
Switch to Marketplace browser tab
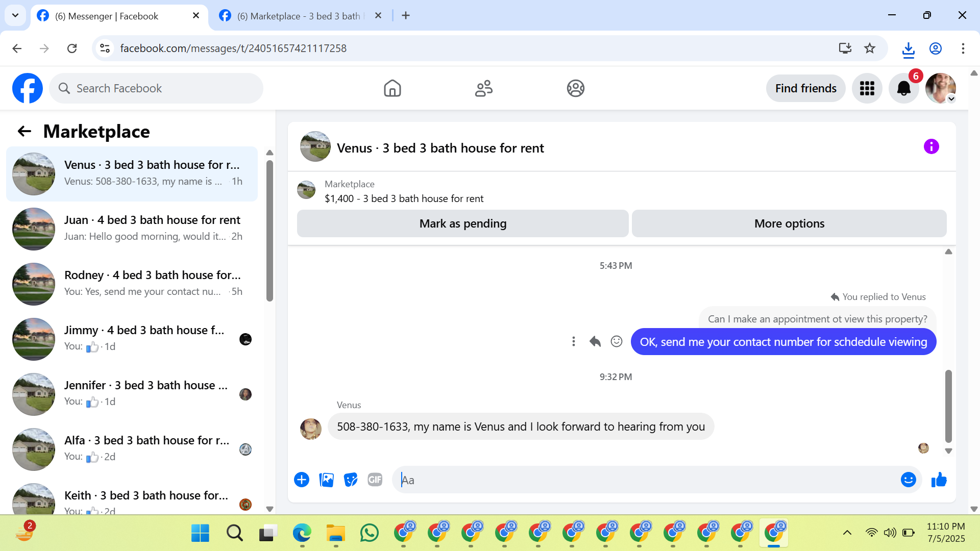tap(299, 16)
